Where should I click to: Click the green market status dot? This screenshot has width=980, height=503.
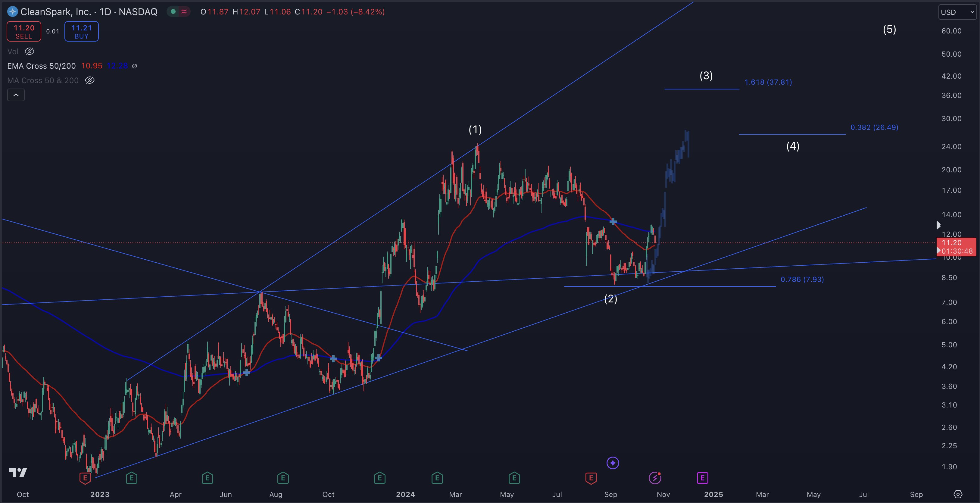click(173, 12)
